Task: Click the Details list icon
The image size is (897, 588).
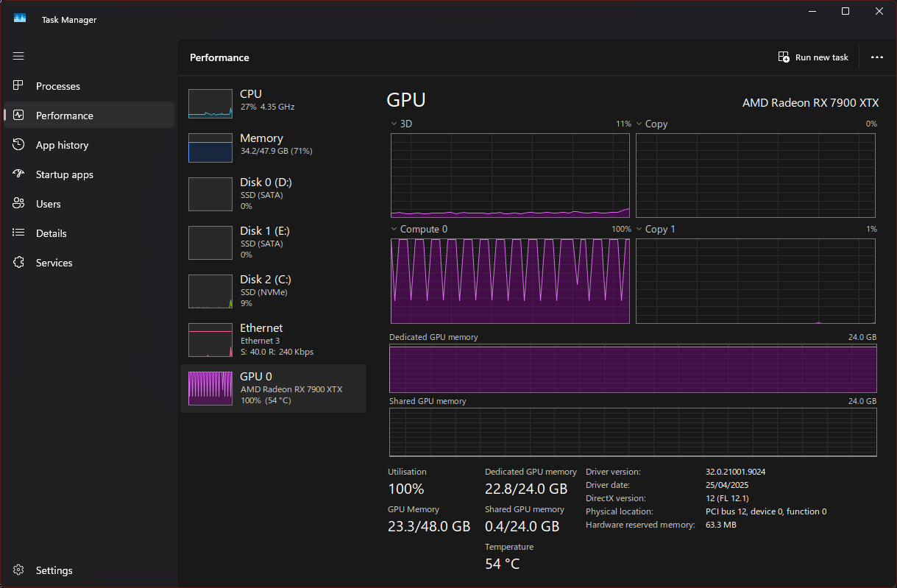Action: click(18, 233)
